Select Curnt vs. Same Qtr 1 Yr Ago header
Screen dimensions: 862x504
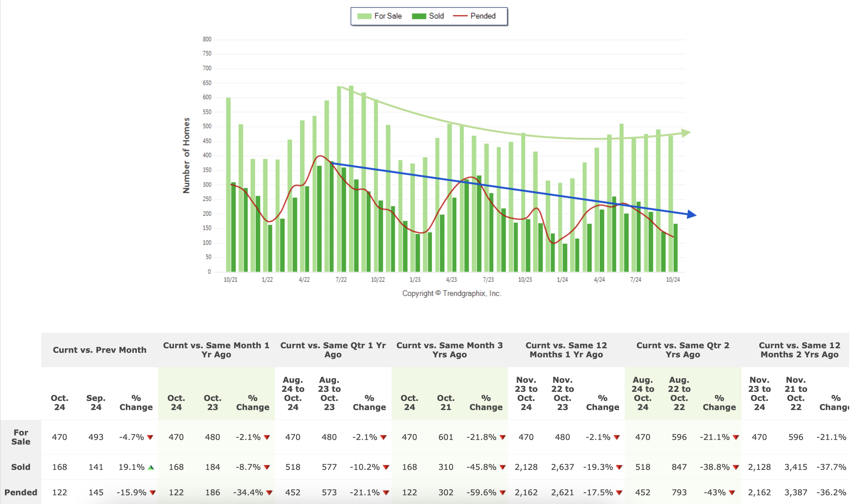[x=333, y=350]
